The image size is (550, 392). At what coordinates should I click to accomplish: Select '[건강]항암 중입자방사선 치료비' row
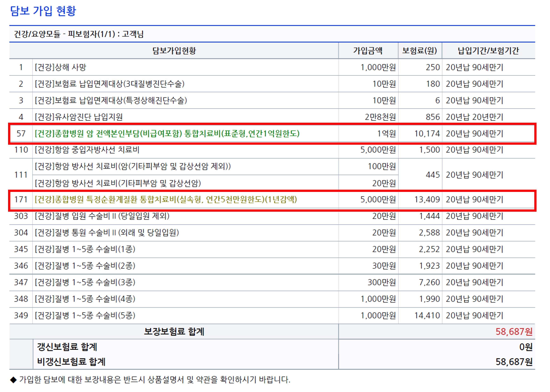click(x=272, y=150)
